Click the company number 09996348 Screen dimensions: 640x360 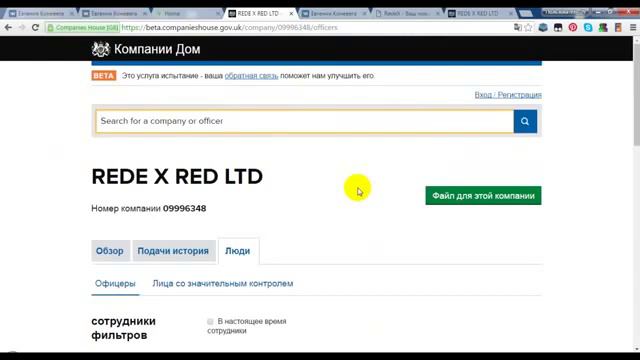point(184,209)
